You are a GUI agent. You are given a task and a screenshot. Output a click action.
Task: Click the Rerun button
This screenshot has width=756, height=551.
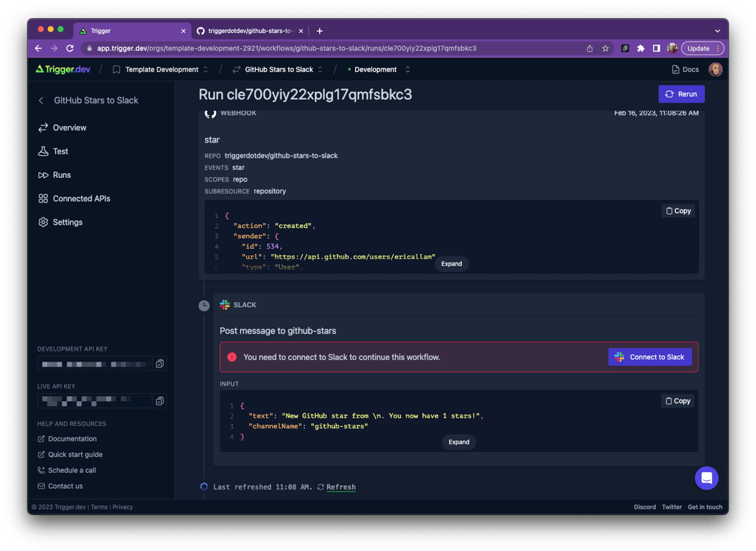click(x=681, y=94)
